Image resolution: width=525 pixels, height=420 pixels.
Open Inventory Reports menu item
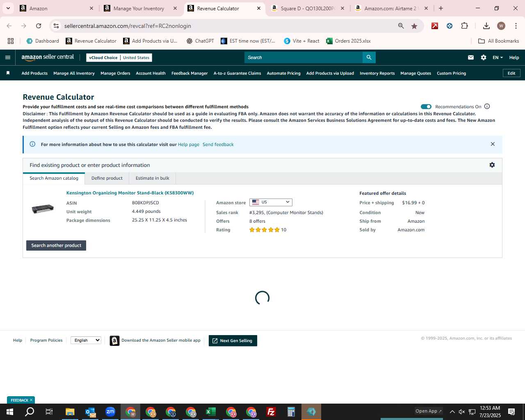tap(377, 73)
